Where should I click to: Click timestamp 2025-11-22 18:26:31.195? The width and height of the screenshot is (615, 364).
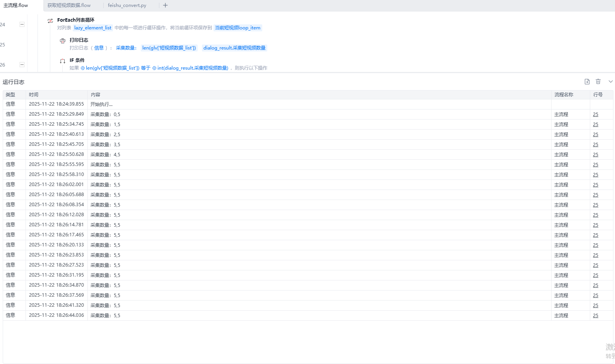[x=56, y=275]
